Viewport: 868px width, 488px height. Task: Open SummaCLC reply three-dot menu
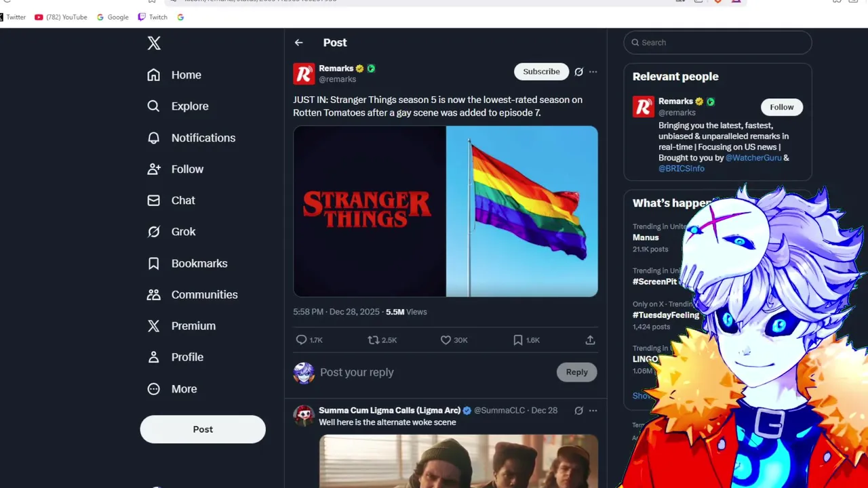click(593, 410)
